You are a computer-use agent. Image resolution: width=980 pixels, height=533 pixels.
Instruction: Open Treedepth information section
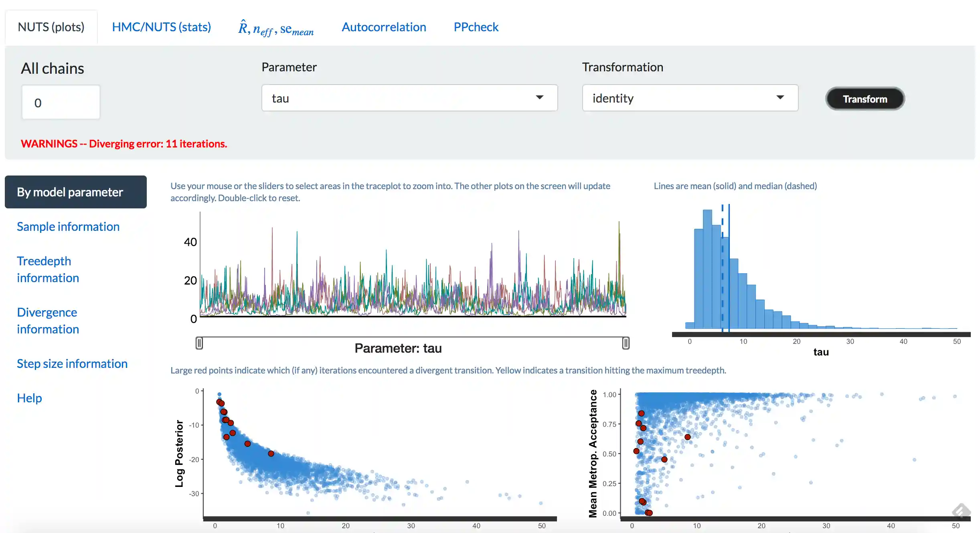48,269
